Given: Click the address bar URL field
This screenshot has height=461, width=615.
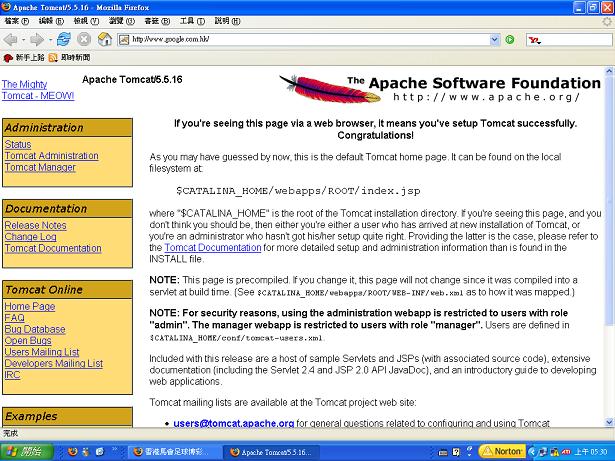Looking at the screenshot, I should pyautogui.click(x=309, y=39).
